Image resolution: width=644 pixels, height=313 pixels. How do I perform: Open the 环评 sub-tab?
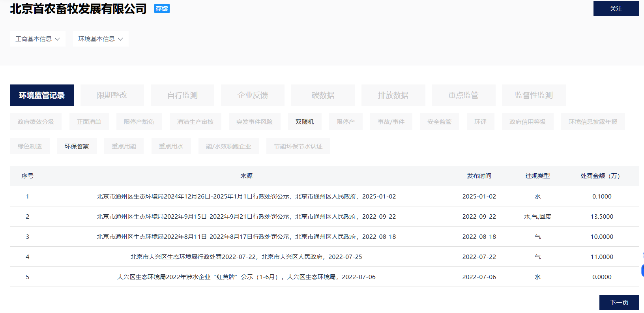click(x=481, y=122)
